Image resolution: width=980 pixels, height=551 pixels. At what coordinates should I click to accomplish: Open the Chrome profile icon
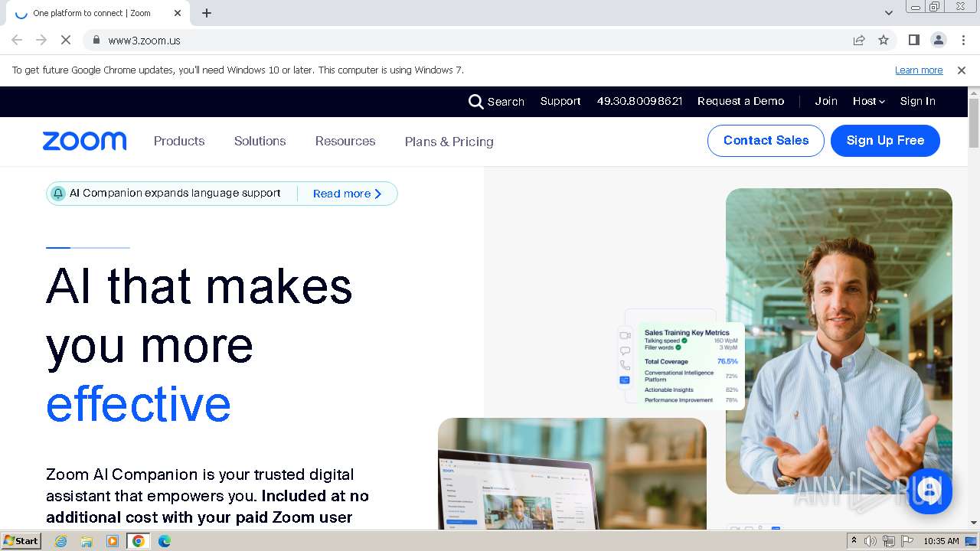point(938,40)
